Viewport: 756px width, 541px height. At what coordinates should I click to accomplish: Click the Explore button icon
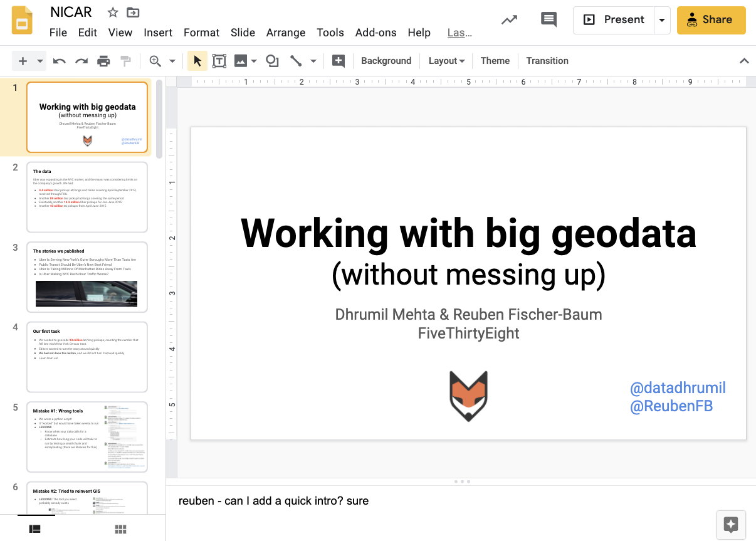click(731, 525)
